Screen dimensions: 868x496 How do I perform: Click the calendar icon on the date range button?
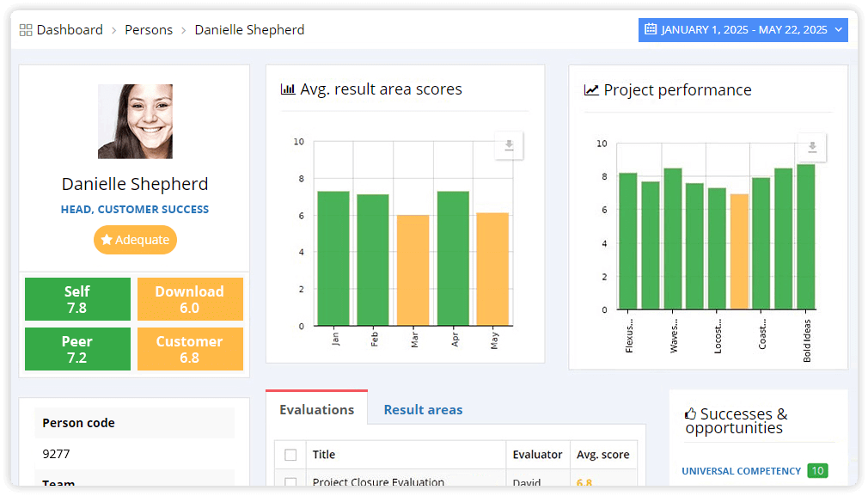tap(651, 29)
